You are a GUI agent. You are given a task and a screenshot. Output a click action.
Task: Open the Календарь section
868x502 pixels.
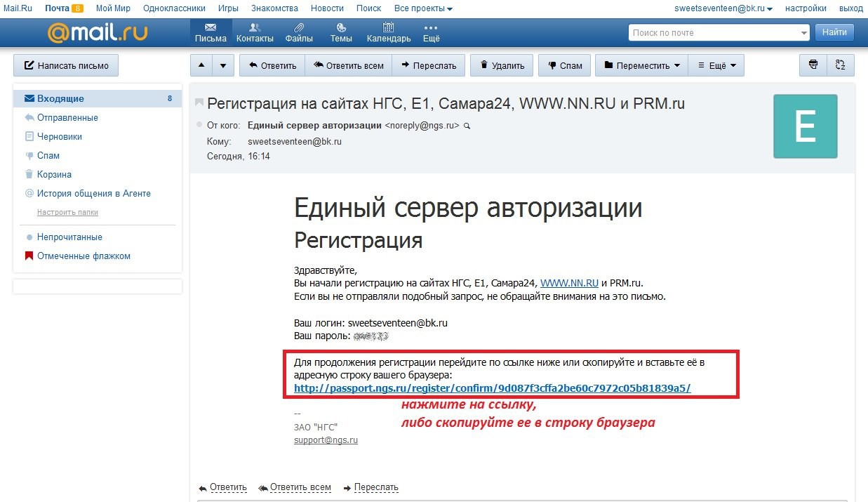point(389,32)
